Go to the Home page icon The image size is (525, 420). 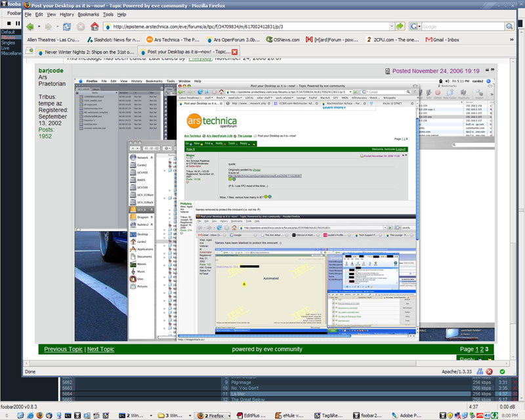[x=95, y=26]
